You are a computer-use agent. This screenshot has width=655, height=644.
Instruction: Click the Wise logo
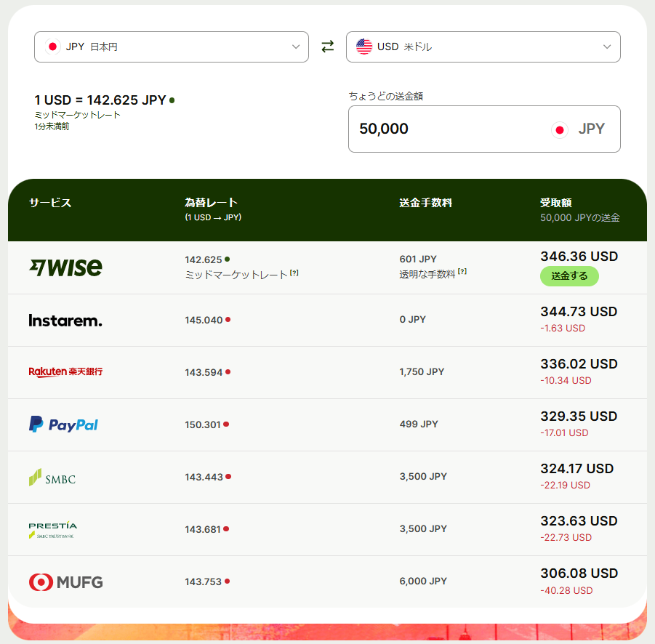65,267
